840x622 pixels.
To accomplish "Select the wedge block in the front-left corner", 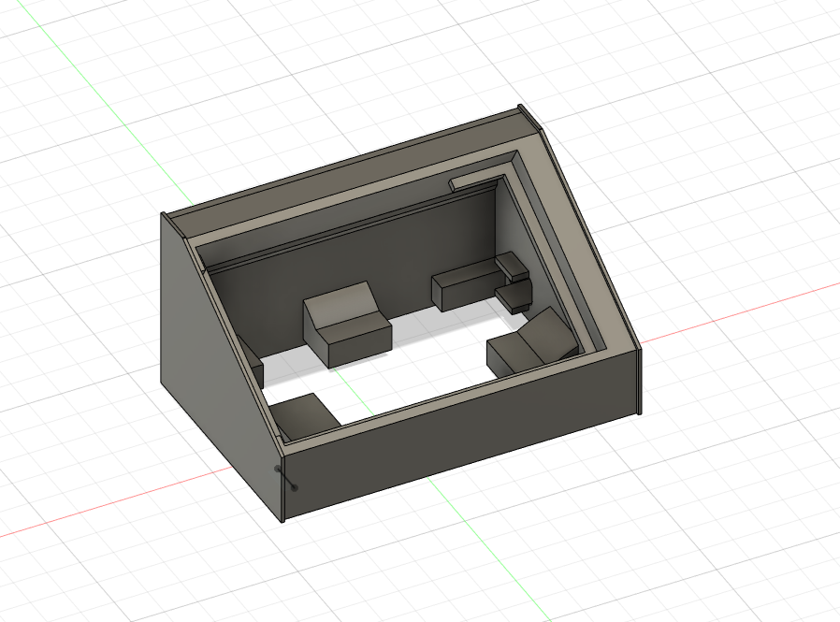I will click(303, 417).
